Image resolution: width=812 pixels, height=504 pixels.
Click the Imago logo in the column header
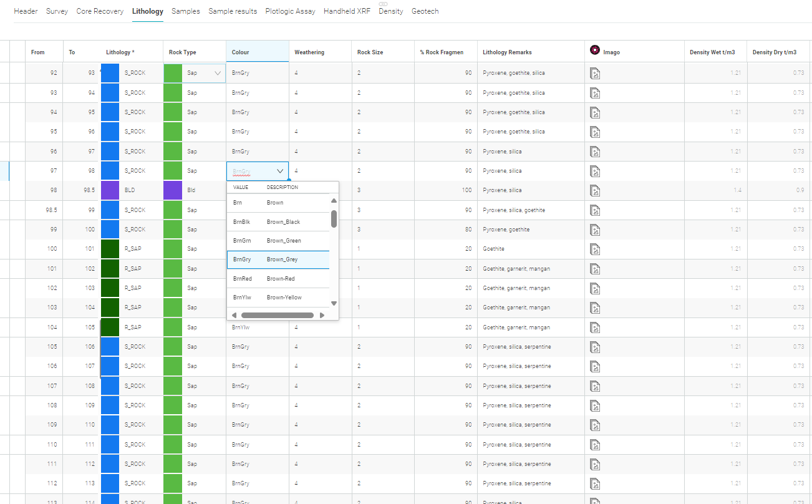pos(595,51)
